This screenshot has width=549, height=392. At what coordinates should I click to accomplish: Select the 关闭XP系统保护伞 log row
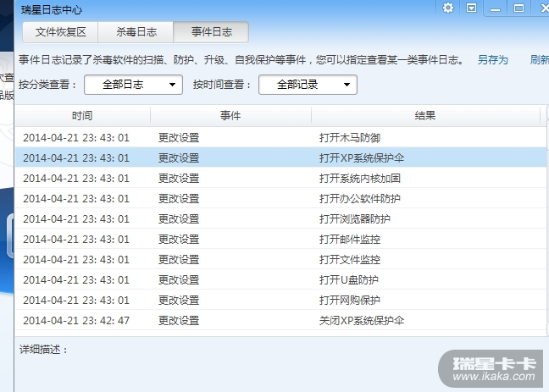[280, 320]
